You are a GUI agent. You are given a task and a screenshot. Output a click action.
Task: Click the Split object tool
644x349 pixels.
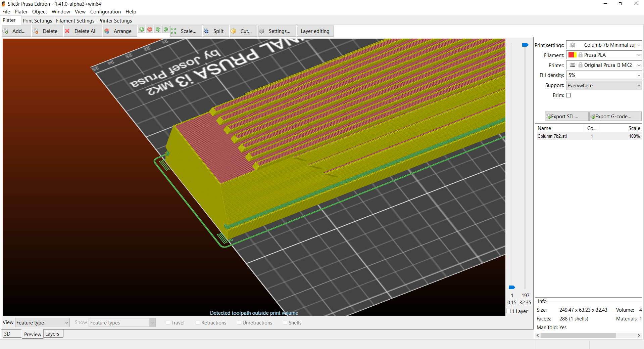tap(216, 31)
